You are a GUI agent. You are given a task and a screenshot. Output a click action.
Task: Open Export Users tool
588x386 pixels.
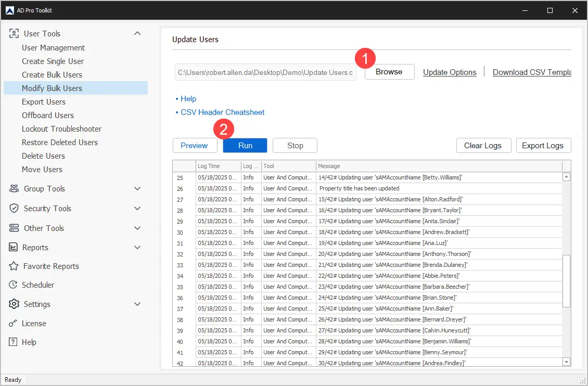coord(44,101)
